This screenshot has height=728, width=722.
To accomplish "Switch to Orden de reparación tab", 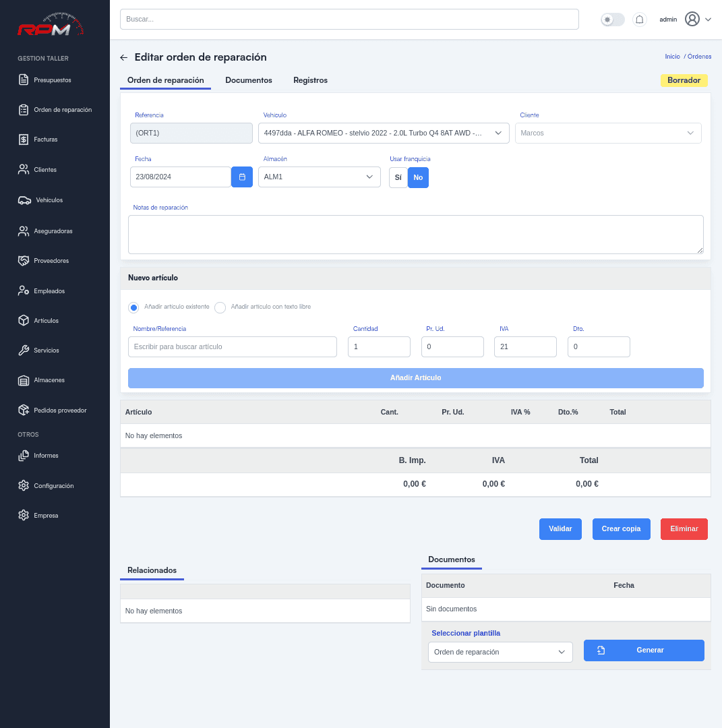I will click(165, 80).
